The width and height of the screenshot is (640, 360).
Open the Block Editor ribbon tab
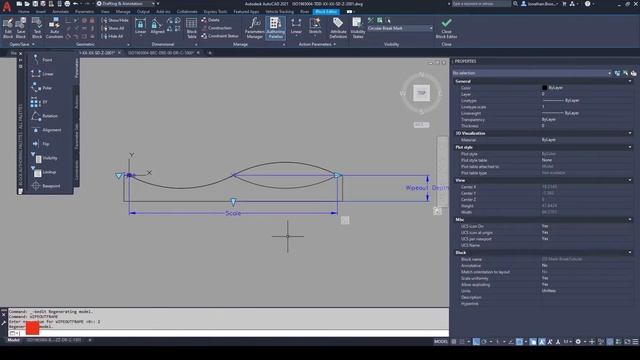[326, 12]
